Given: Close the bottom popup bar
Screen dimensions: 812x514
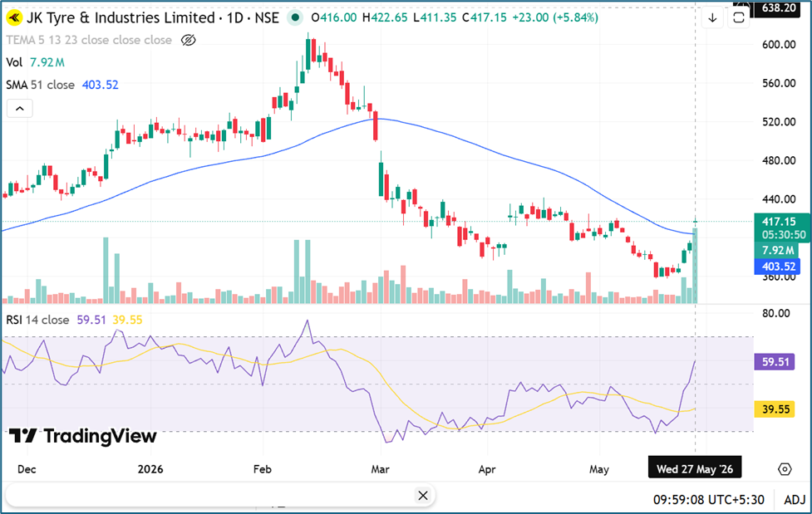Looking at the screenshot, I should point(422,496).
